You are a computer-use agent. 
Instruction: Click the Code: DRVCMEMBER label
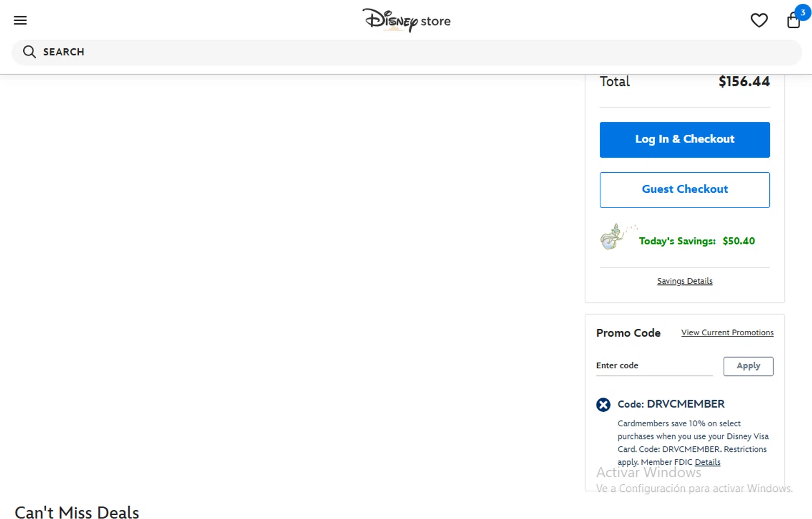click(x=671, y=404)
